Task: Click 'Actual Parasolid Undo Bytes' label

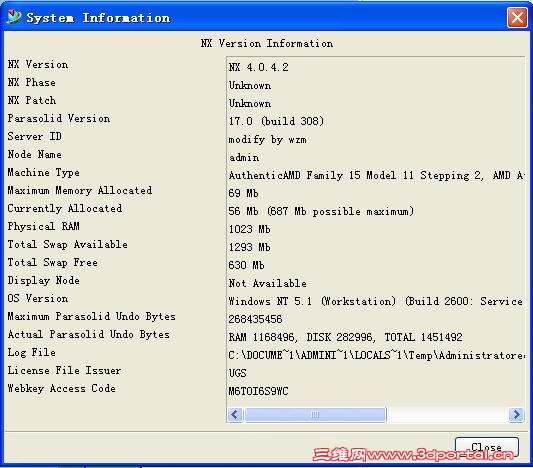Action: (89, 334)
